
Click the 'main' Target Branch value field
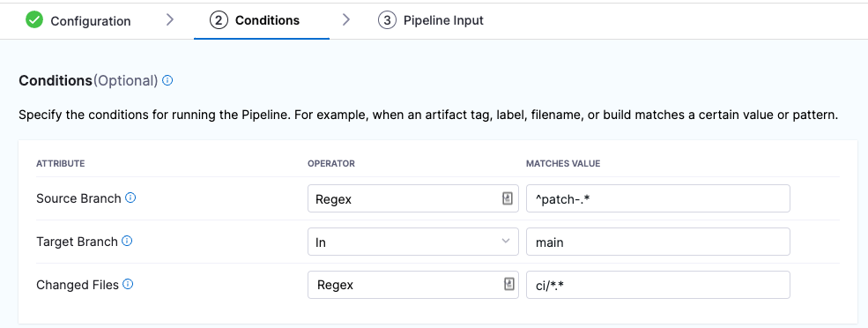tap(657, 242)
